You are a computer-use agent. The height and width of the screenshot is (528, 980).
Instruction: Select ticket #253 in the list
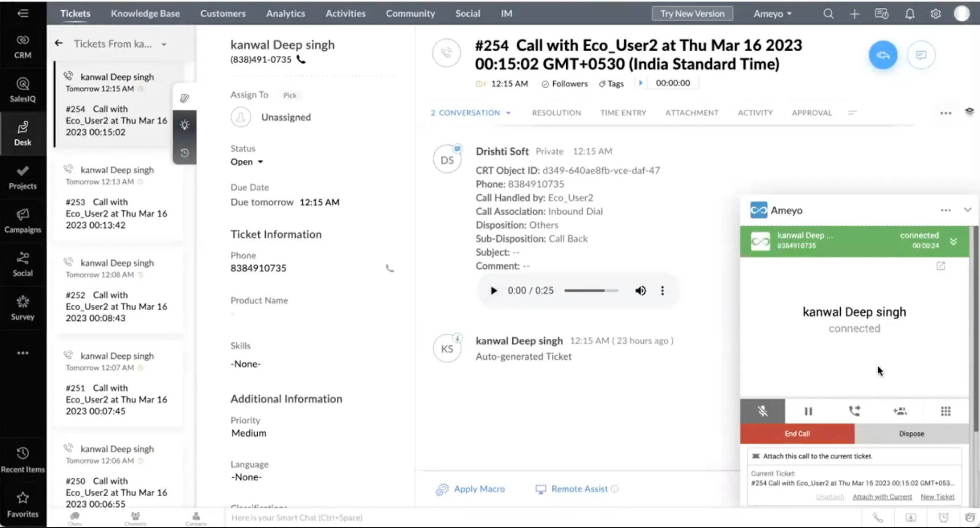(x=118, y=198)
